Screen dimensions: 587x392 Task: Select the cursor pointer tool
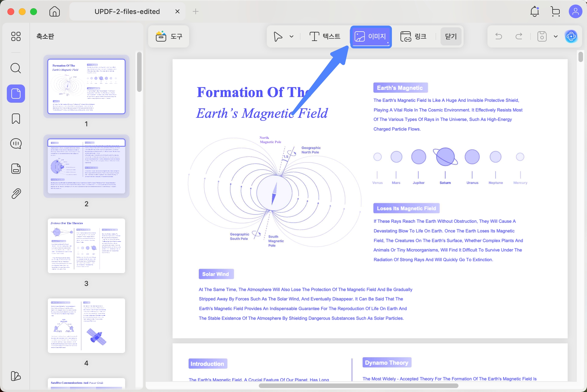[278, 36]
